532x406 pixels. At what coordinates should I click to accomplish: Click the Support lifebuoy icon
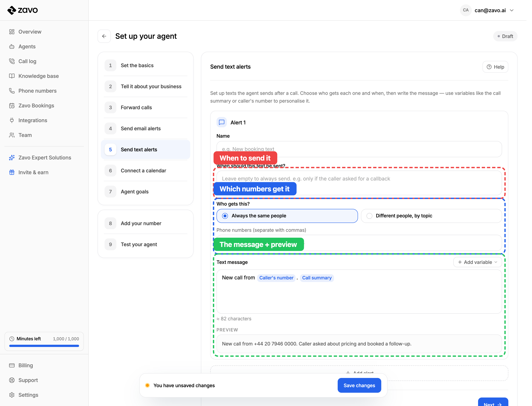(x=12, y=380)
